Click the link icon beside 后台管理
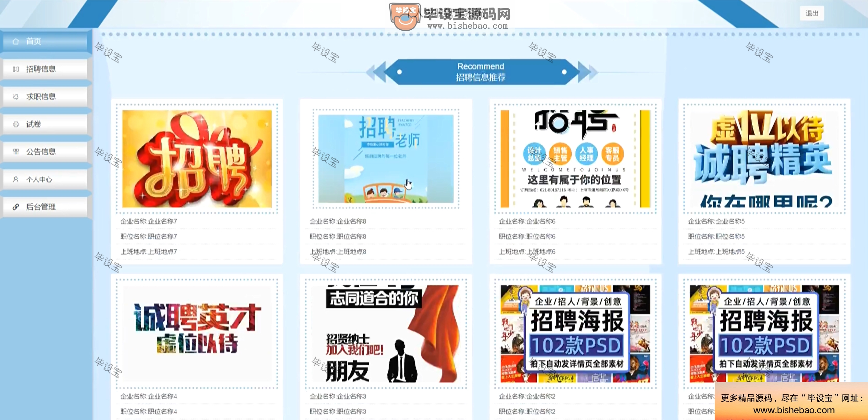Image resolution: width=868 pixels, height=420 pixels. pyautogui.click(x=15, y=207)
